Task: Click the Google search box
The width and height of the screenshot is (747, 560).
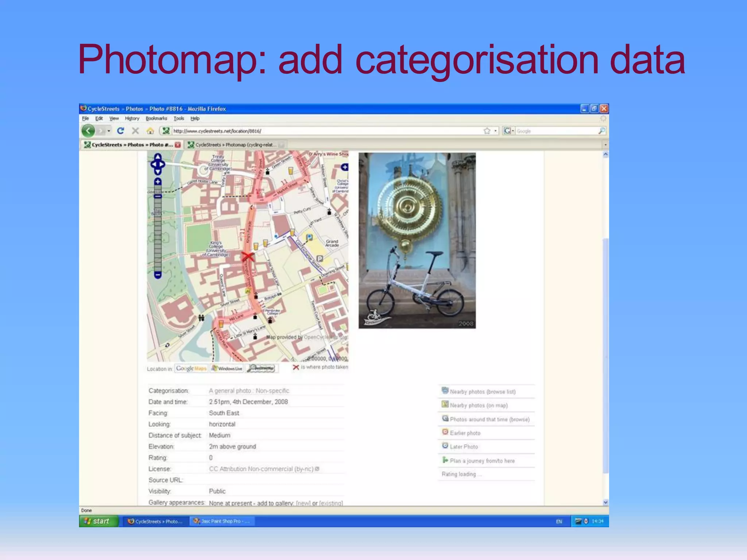Action: click(x=556, y=131)
